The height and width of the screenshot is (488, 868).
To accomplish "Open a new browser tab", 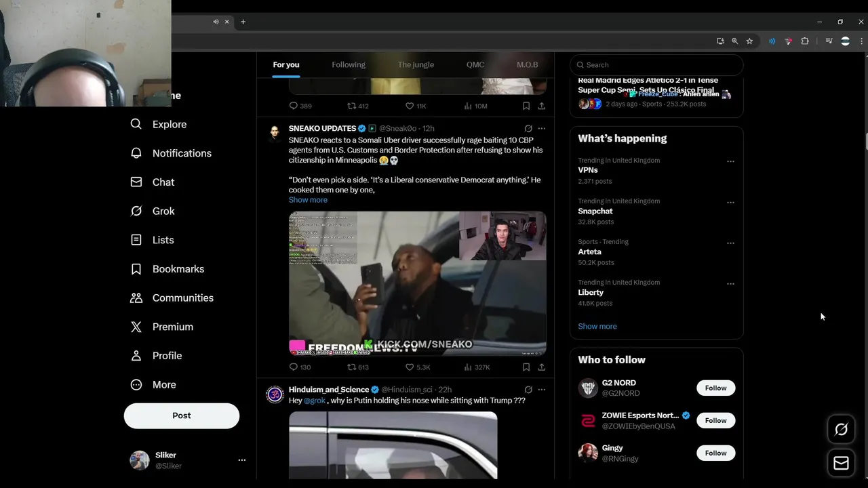I will pyautogui.click(x=243, y=22).
